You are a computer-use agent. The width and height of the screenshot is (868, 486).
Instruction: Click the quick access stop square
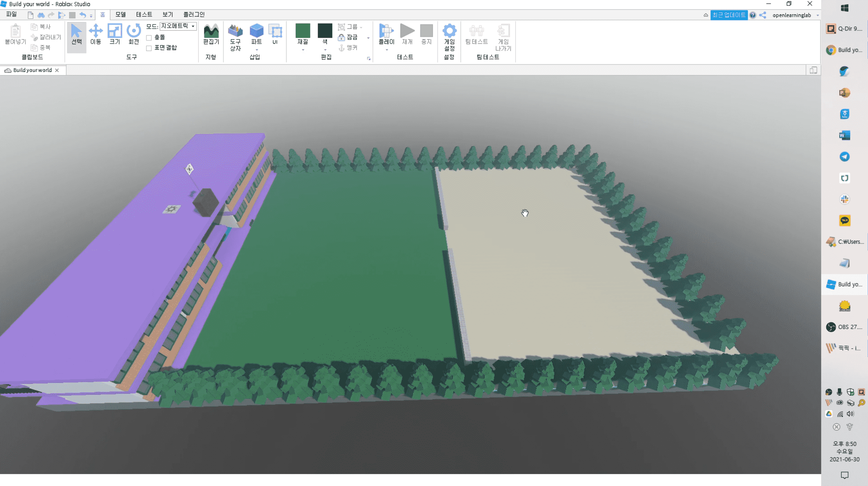72,15
